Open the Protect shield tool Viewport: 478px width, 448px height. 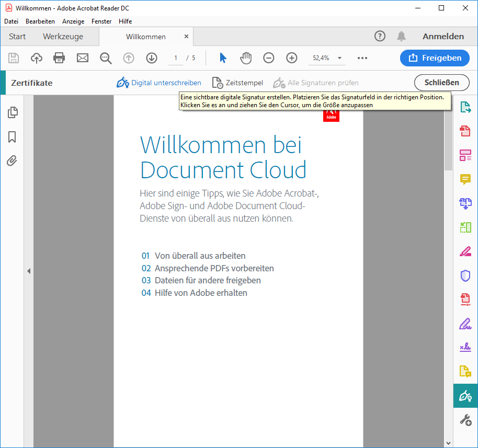465,275
